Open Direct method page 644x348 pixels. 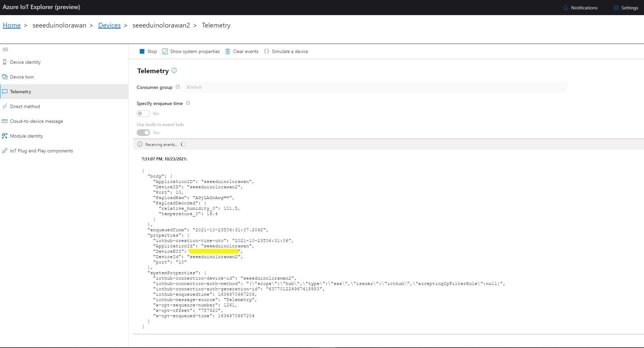25,106
